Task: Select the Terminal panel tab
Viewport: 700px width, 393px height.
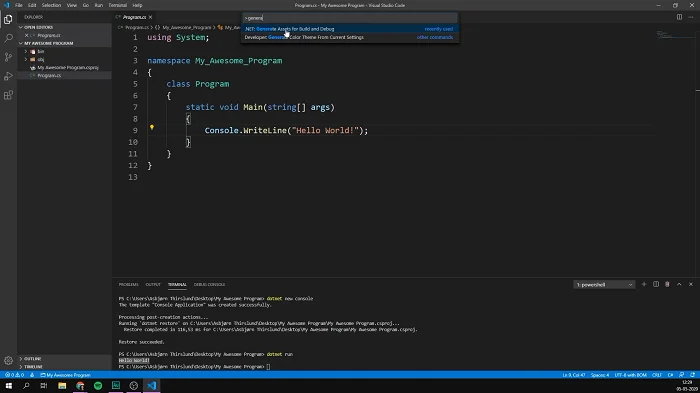Action: (177, 284)
